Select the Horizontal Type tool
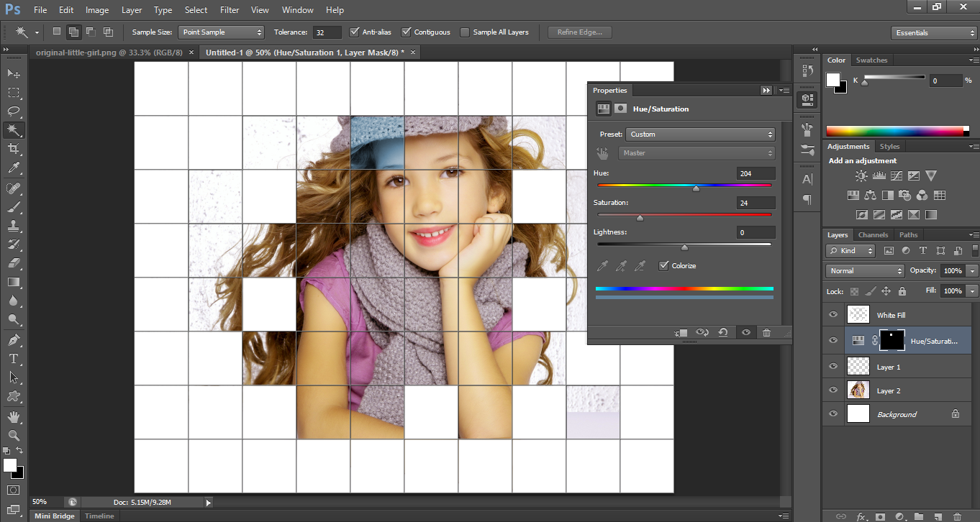980x522 pixels. tap(14, 357)
